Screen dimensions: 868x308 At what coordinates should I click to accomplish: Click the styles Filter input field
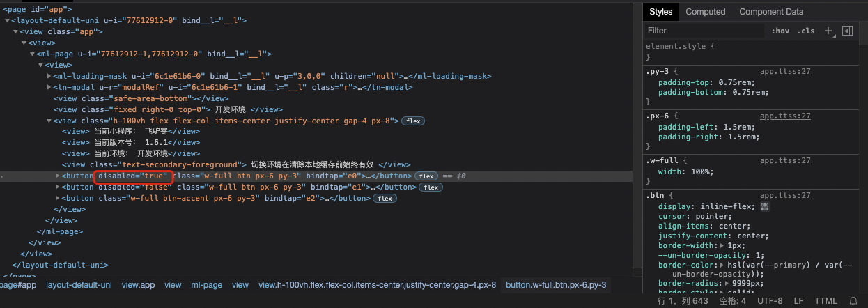[x=704, y=31]
